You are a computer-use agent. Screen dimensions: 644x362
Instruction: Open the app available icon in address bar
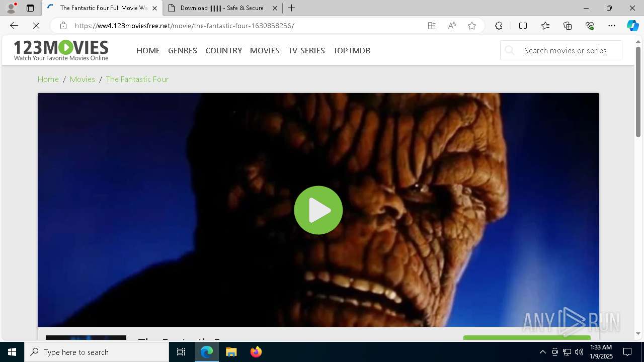coord(432,26)
